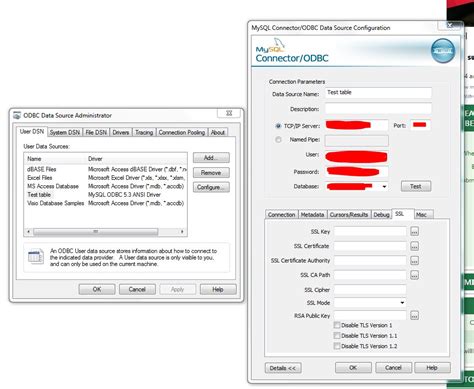Select the Test table data source row

[x=105, y=195]
